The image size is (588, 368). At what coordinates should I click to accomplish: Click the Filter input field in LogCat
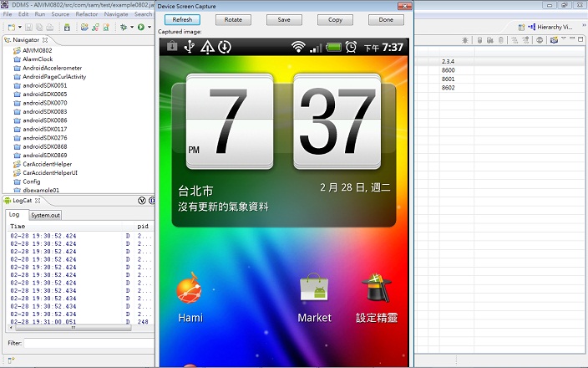[x=89, y=343]
